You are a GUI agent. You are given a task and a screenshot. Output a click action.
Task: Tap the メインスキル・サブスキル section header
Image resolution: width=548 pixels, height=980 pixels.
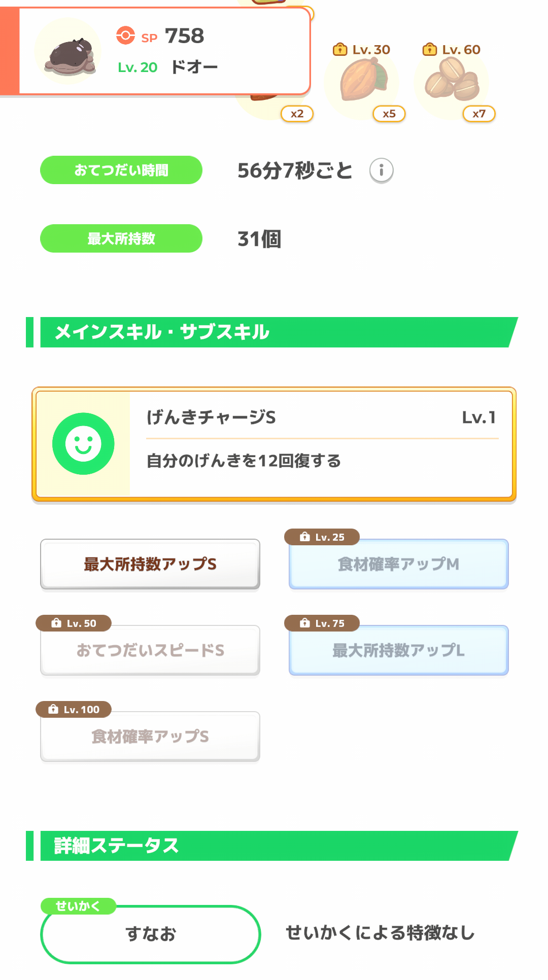click(274, 332)
